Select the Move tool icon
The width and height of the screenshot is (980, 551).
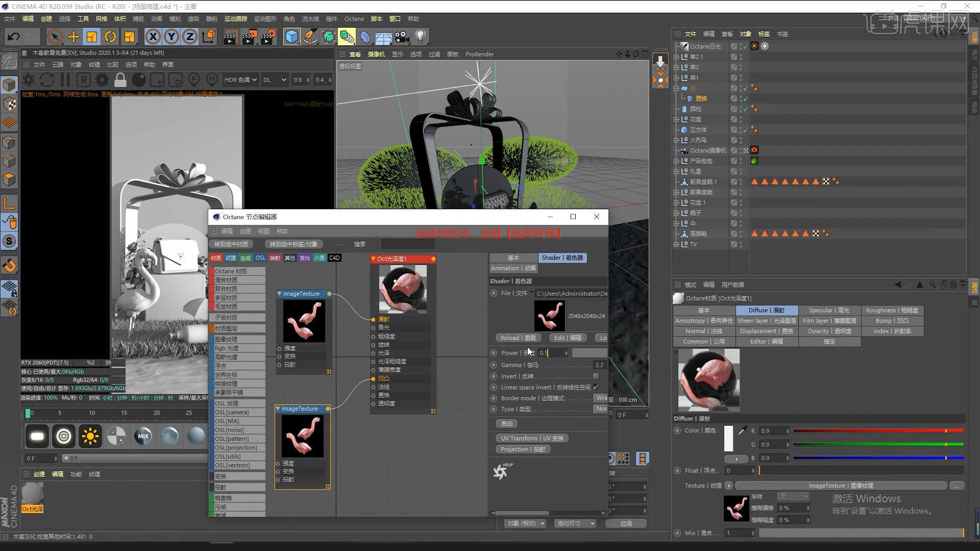tap(73, 37)
